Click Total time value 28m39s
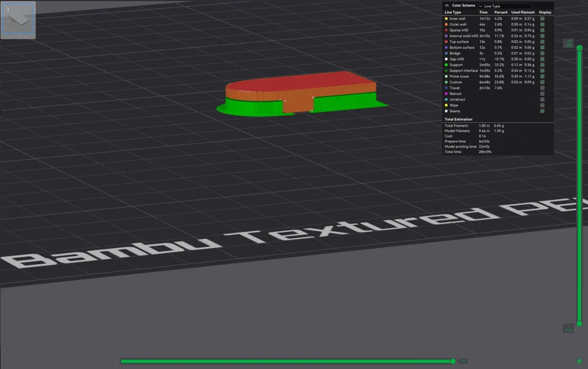588x369 pixels. [x=485, y=152]
